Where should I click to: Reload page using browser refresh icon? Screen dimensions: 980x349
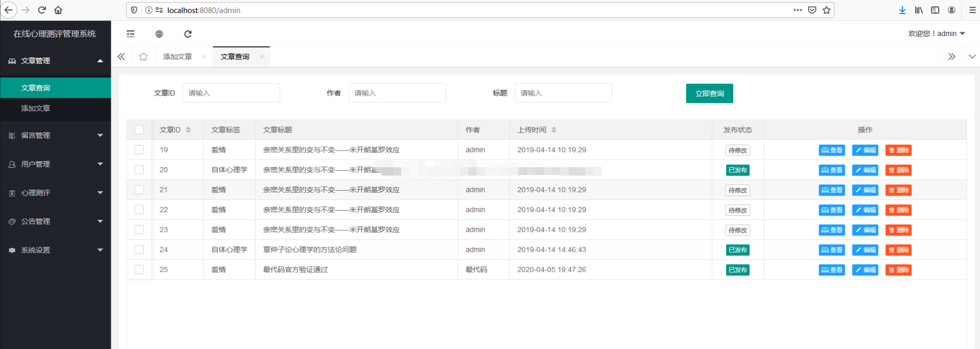42,10
